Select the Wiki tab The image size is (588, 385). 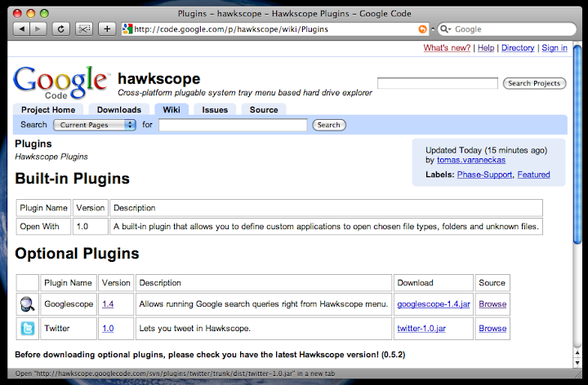click(x=171, y=109)
